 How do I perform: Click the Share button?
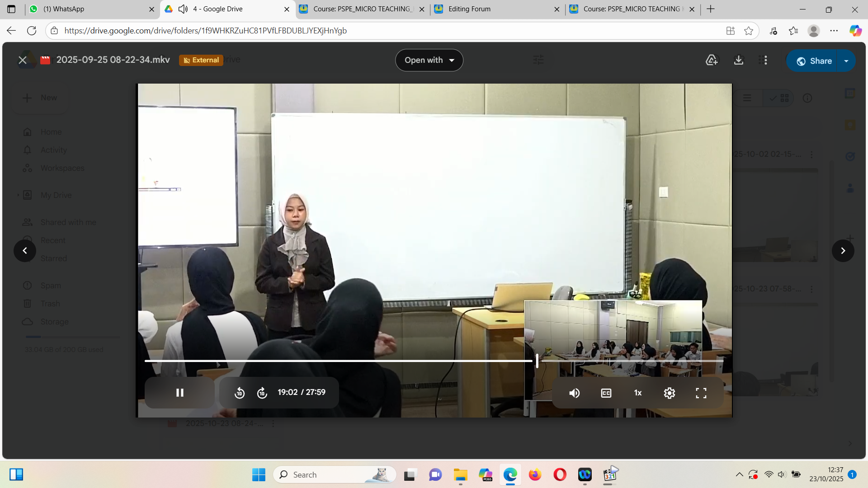814,61
